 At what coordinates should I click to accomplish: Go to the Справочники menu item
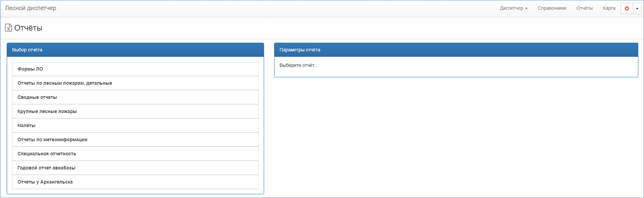[551, 8]
